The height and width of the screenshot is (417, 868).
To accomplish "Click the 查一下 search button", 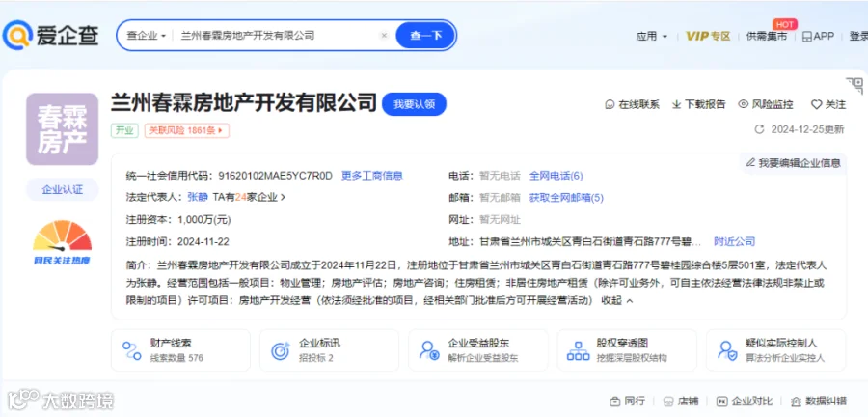I will tap(425, 36).
